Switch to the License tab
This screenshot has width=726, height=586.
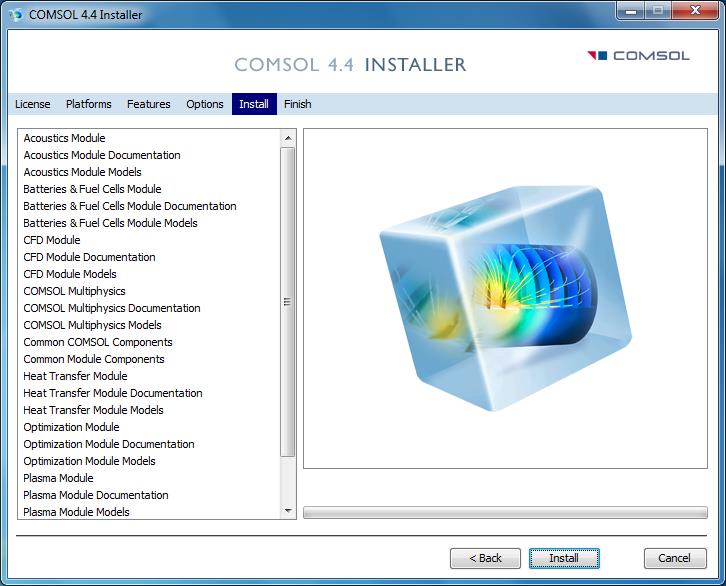click(x=32, y=104)
